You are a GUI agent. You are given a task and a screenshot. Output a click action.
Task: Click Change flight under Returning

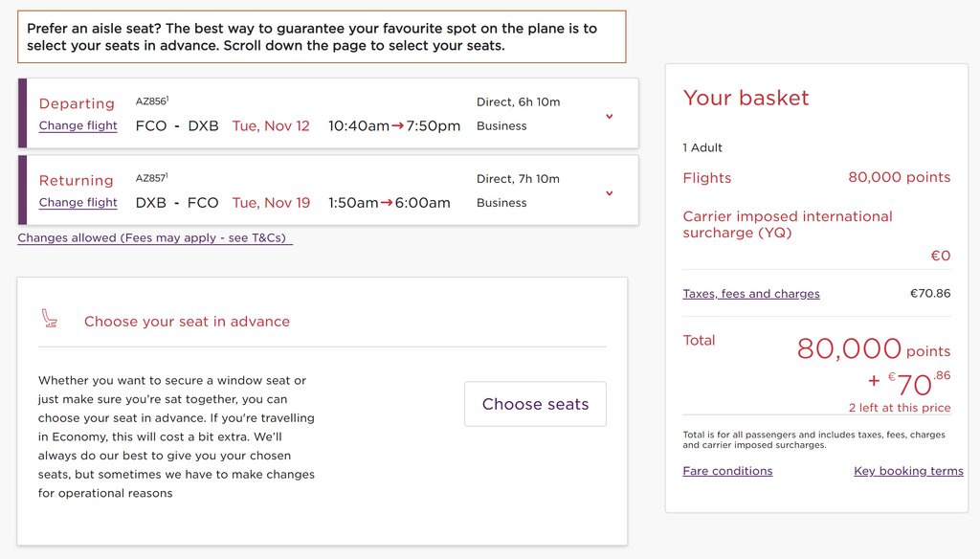pyautogui.click(x=78, y=203)
